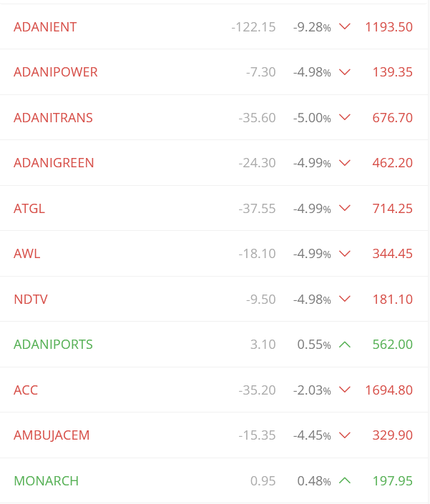Open the ADANIPORTS stock symbol
This screenshot has width=430, height=504.
pyautogui.click(x=53, y=345)
